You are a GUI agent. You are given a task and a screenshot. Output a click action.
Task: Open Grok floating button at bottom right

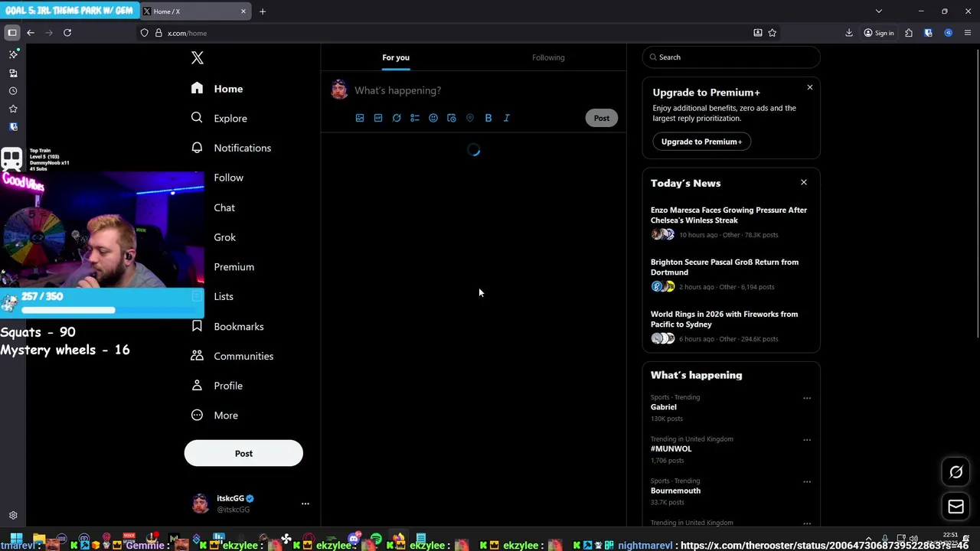coord(956,472)
